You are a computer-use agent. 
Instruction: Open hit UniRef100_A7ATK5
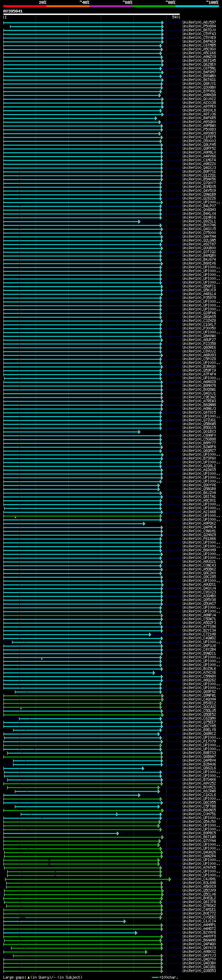coord(199,867)
